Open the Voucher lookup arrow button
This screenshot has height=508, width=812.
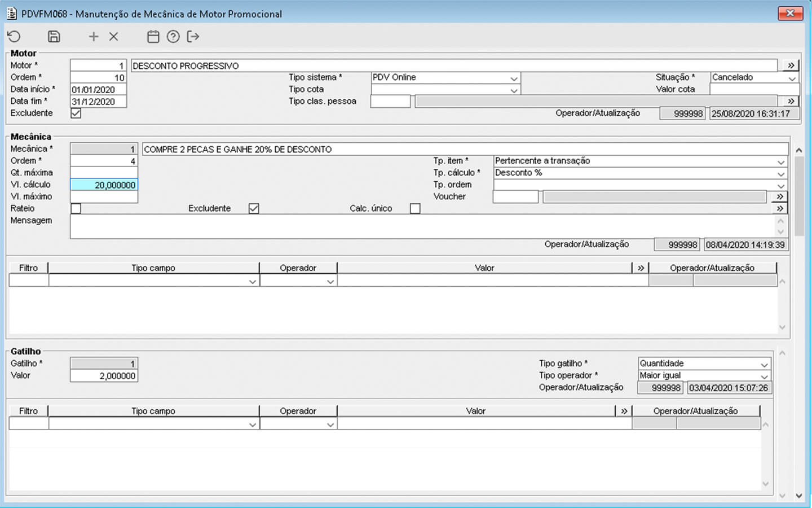coord(779,196)
